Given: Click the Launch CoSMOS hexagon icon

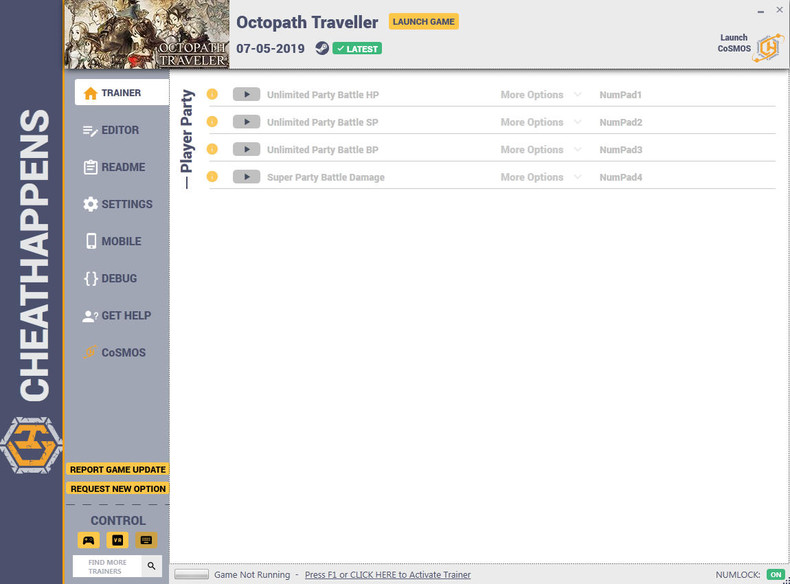Looking at the screenshot, I should (768, 48).
